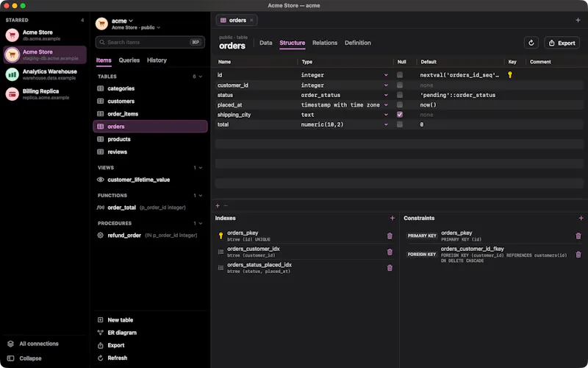
Task: Uncheck Null for shipping_city column
Action: [400, 114]
